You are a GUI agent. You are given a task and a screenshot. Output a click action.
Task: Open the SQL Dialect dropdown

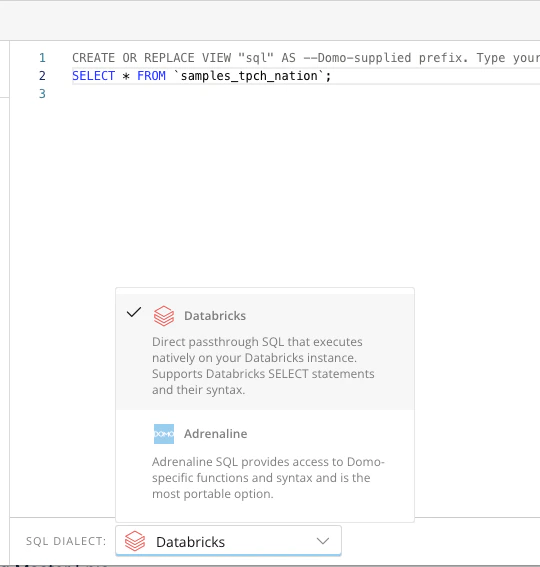point(228,541)
